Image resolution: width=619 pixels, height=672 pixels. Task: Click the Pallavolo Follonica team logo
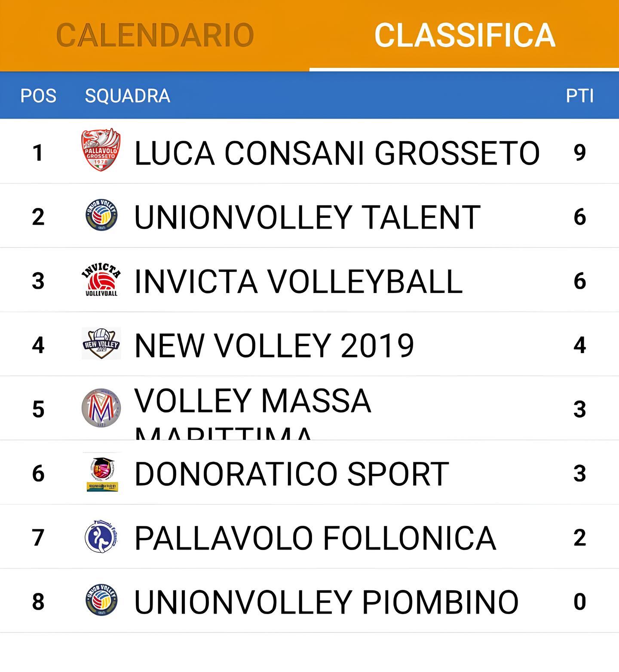pos(101,537)
